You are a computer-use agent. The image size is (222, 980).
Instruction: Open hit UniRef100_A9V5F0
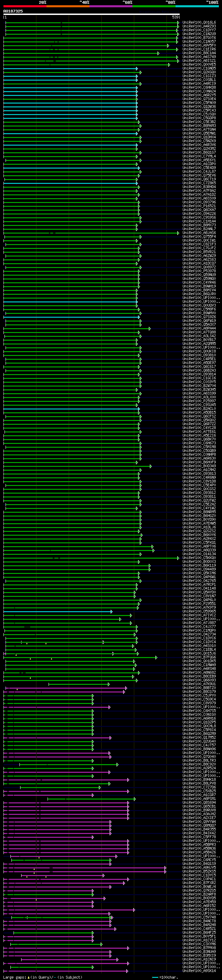tap(199, 46)
